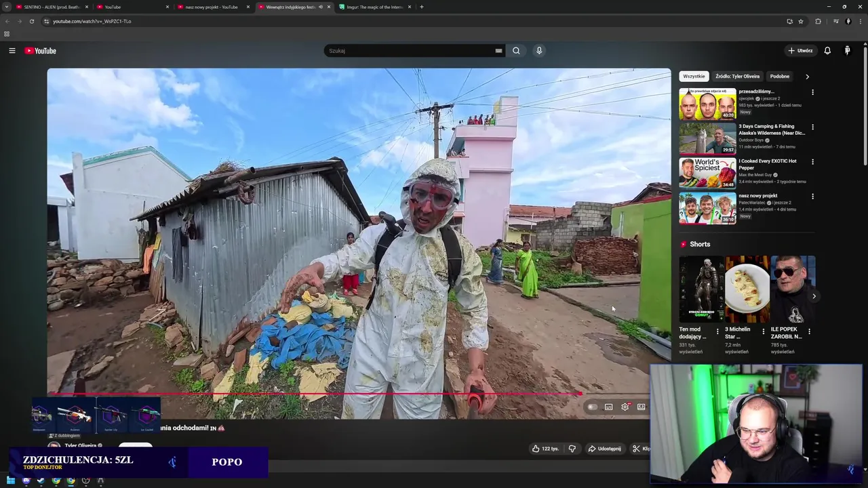Dislike the video
Viewport: 868px width, 488px height.
coord(572,449)
